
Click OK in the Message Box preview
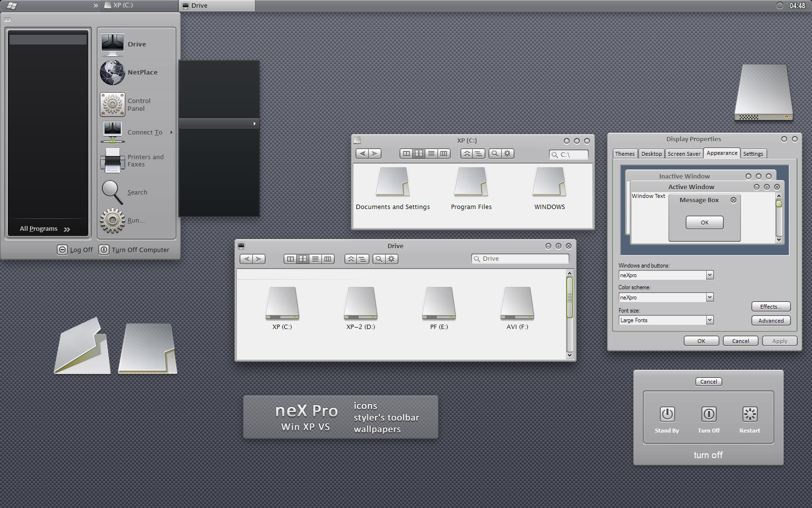(x=705, y=223)
